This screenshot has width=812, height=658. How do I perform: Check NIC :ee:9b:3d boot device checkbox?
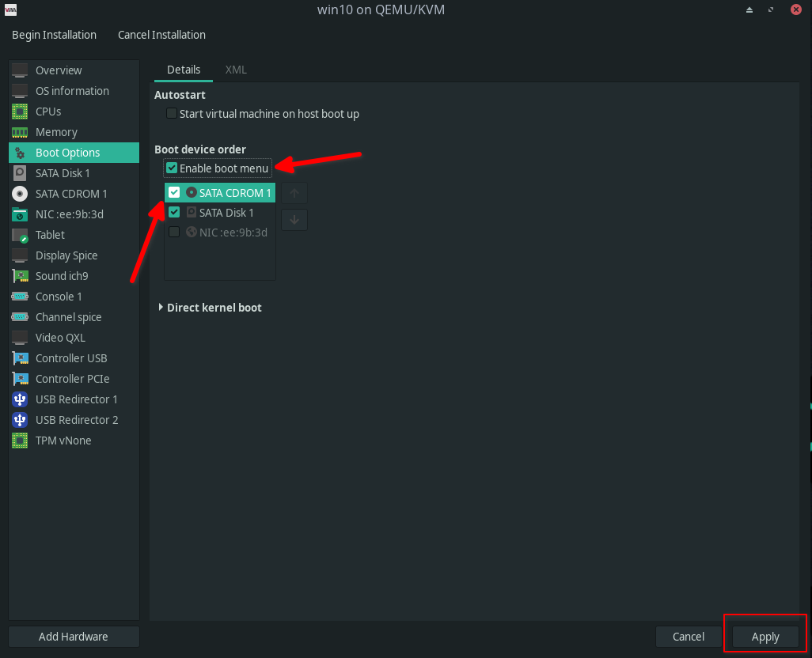(174, 232)
